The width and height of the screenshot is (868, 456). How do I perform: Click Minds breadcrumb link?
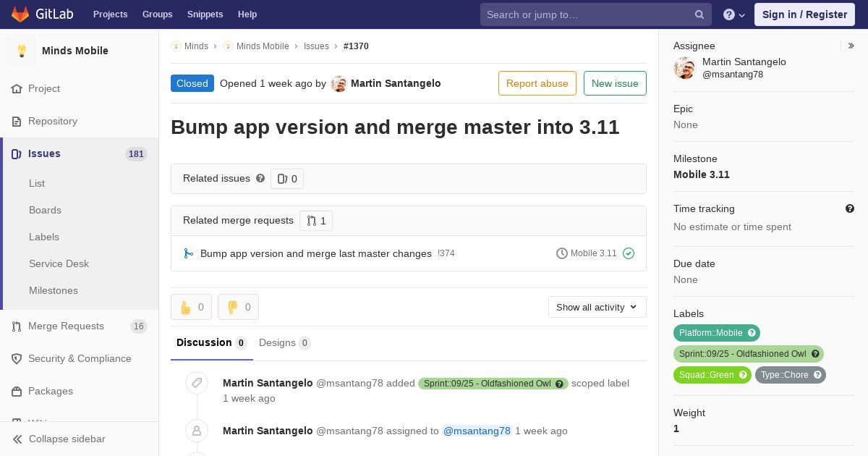[x=196, y=46]
